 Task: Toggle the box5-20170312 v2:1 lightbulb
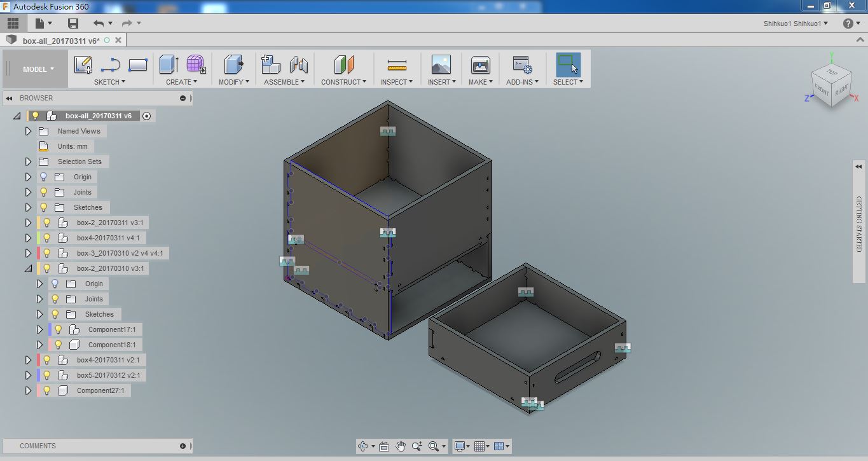46,375
